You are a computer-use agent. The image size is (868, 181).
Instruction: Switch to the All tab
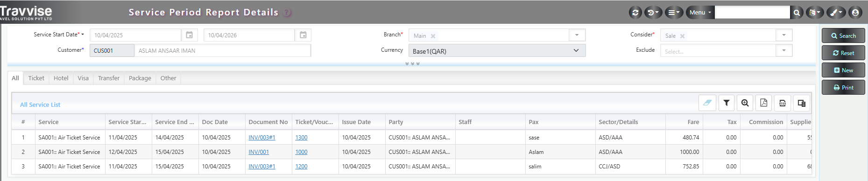15,78
